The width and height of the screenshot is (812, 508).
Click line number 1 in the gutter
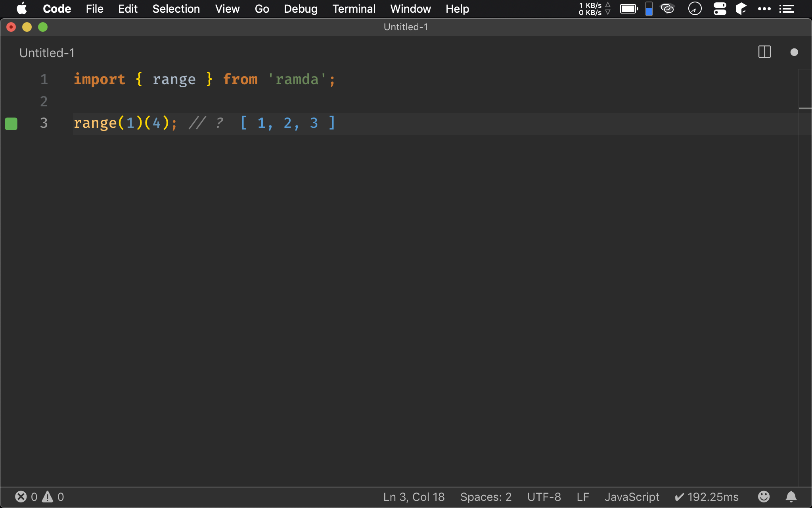(44, 79)
